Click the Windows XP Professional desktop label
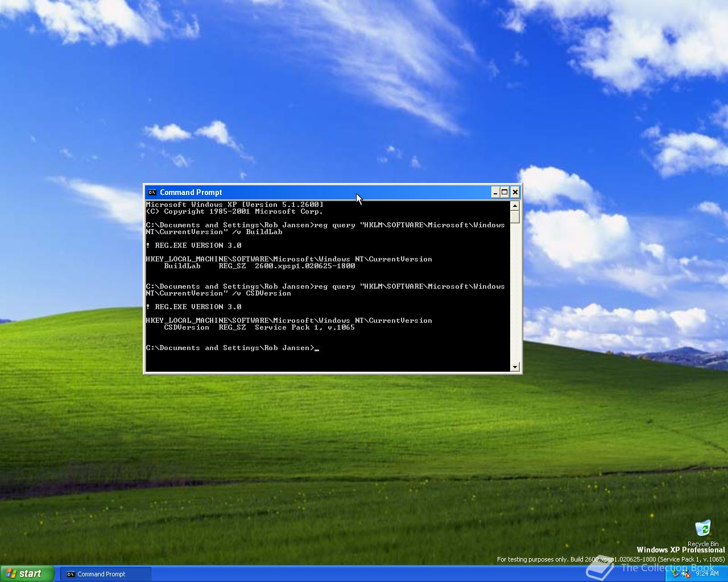This screenshot has width=728, height=582. click(680, 550)
